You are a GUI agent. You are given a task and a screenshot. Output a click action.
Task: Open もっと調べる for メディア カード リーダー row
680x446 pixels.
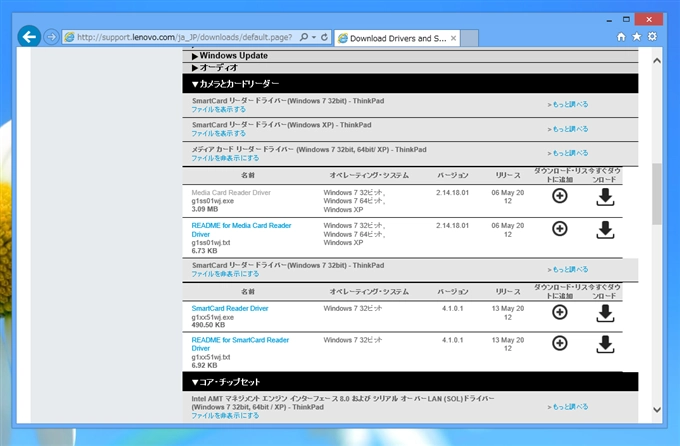[568, 153]
